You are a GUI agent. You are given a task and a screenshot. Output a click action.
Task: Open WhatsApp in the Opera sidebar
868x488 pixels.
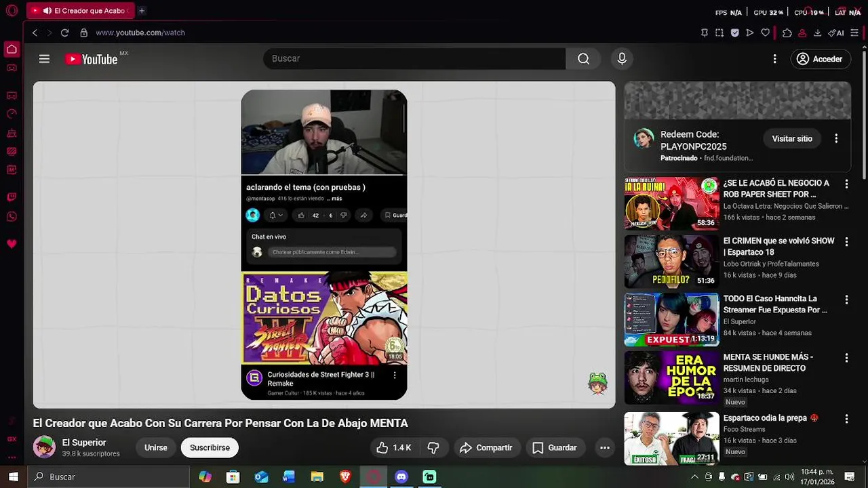click(x=12, y=216)
